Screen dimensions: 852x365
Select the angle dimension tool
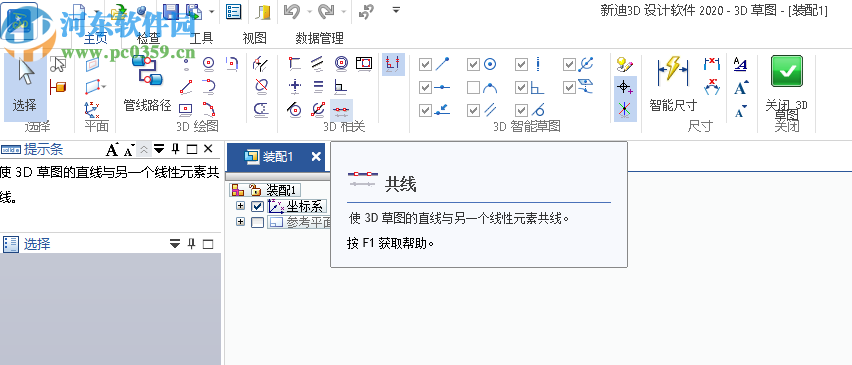point(712,87)
